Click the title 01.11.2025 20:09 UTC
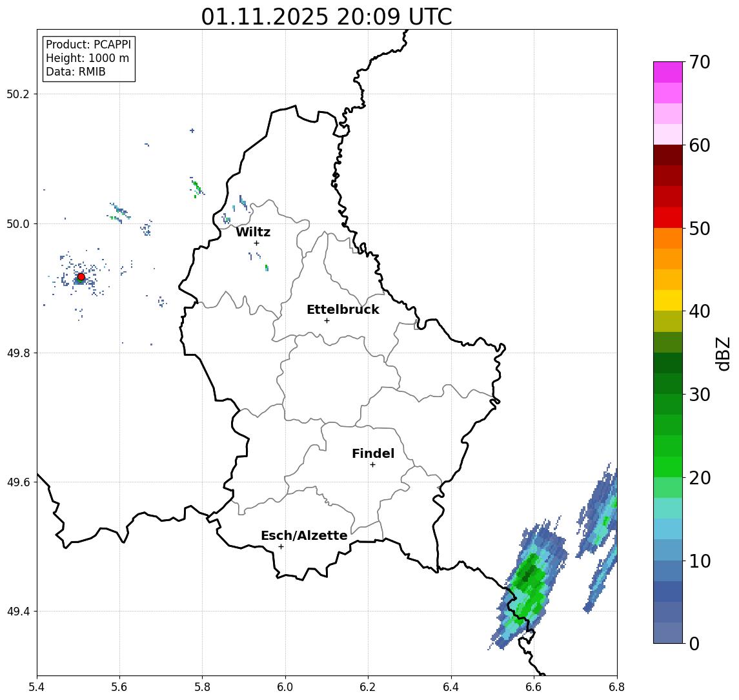The width and height of the screenshot is (739, 700). click(327, 17)
